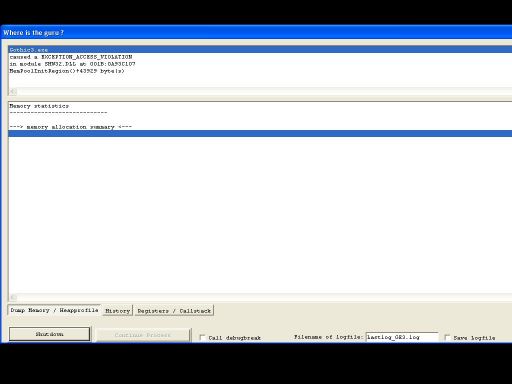Click left scroll arrow of upper panel
This screenshot has width=512, height=384.
tap(13, 91)
